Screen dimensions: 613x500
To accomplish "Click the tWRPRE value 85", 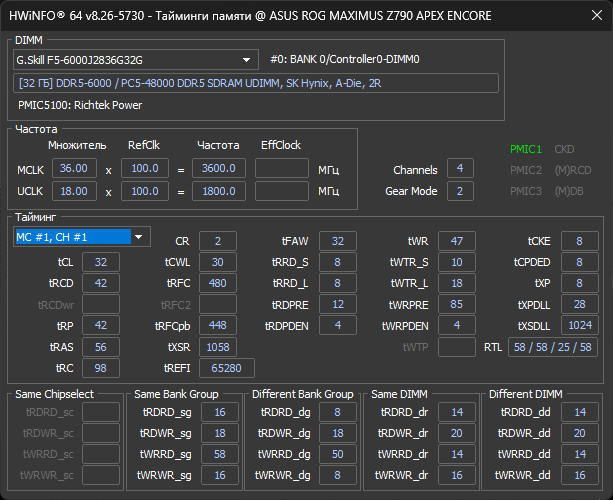I will [x=457, y=304].
